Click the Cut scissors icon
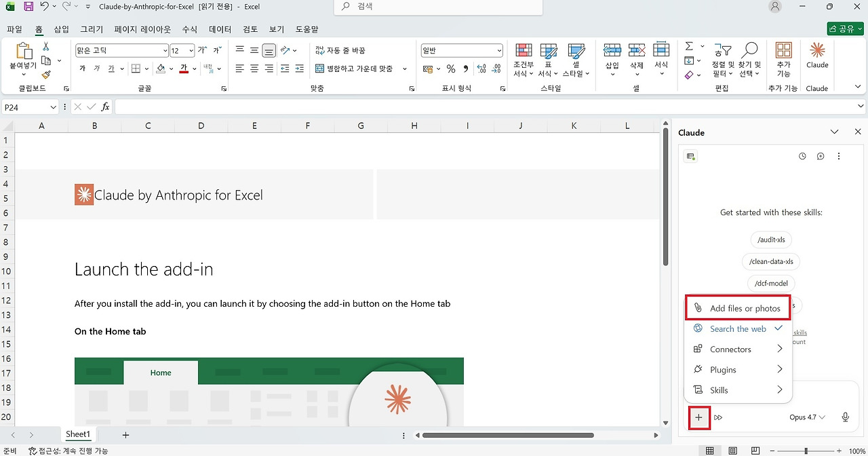The height and width of the screenshot is (456, 868). (x=46, y=47)
